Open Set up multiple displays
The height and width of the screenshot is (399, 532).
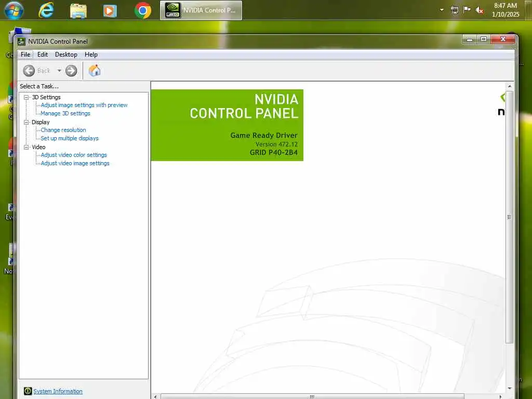click(70, 138)
